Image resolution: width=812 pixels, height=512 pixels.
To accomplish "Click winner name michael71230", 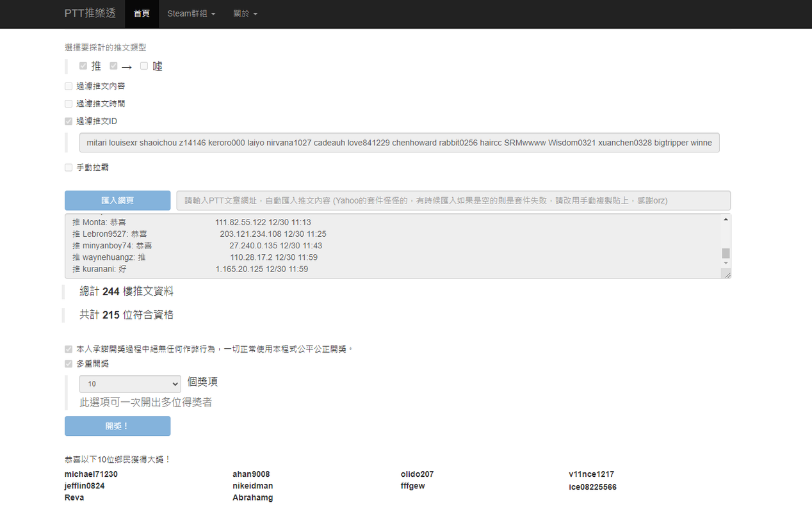I will (91, 475).
